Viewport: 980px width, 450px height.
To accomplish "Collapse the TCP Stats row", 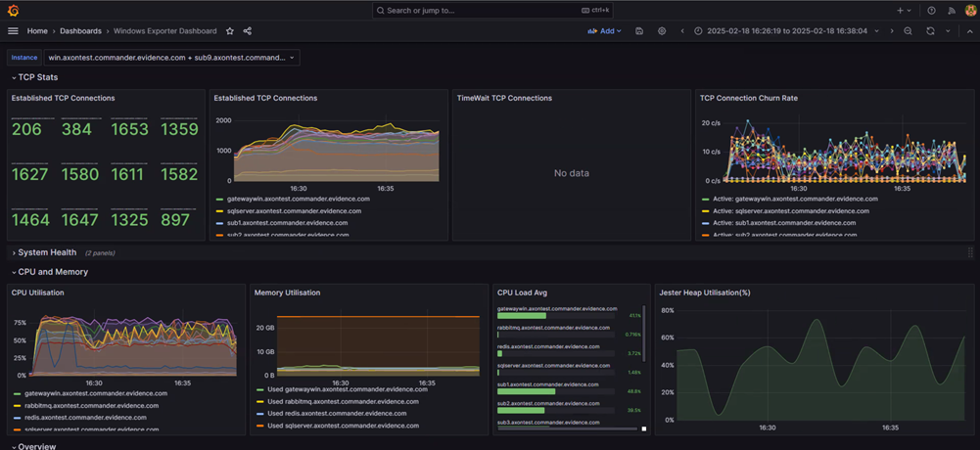I will click(x=35, y=77).
